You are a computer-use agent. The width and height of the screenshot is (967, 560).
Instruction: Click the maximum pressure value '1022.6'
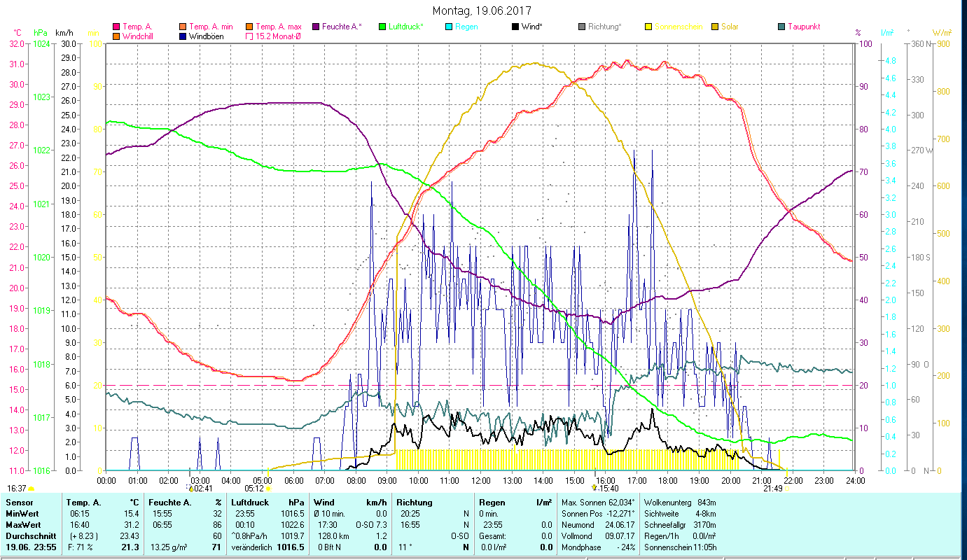(292, 524)
